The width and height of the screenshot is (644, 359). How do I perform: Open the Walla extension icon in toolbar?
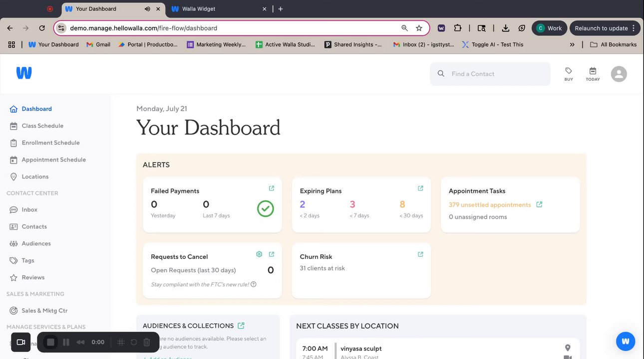click(441, 28)
